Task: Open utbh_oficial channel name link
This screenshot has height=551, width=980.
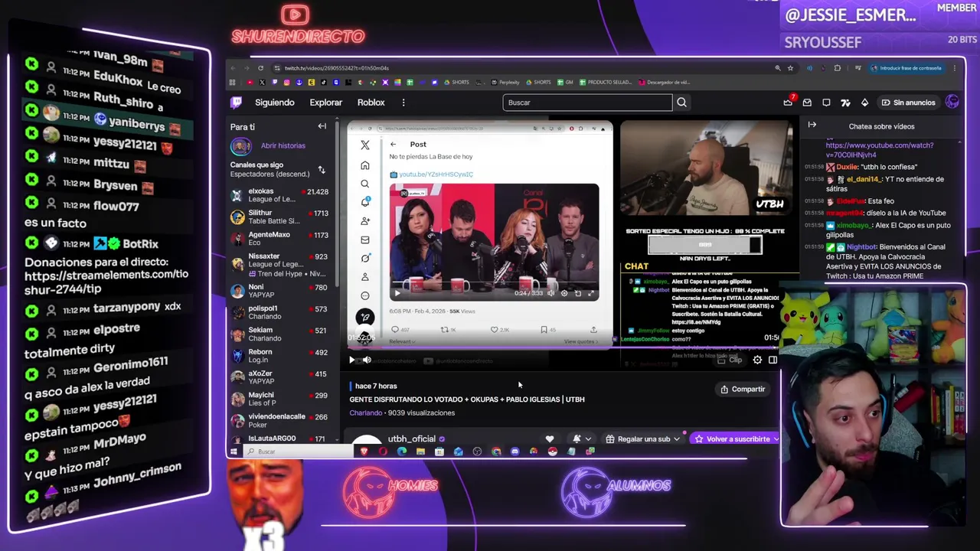Action: click(411, 439)
